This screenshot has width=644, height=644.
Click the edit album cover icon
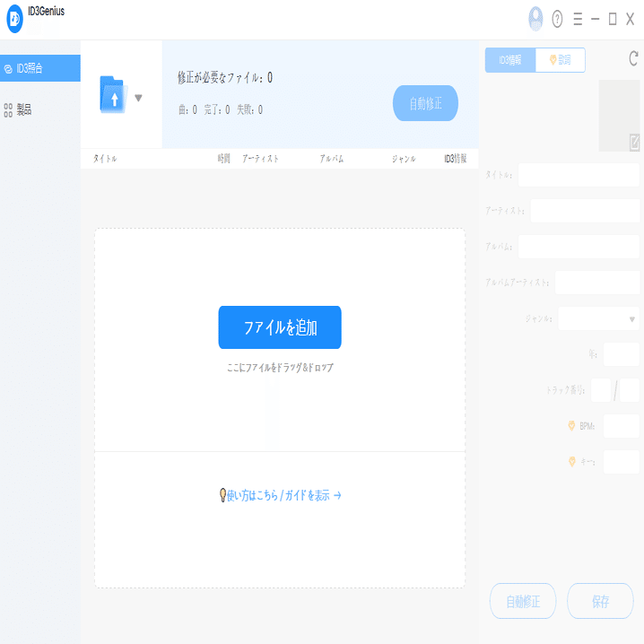pyautogui.click(x=634, y=142)
